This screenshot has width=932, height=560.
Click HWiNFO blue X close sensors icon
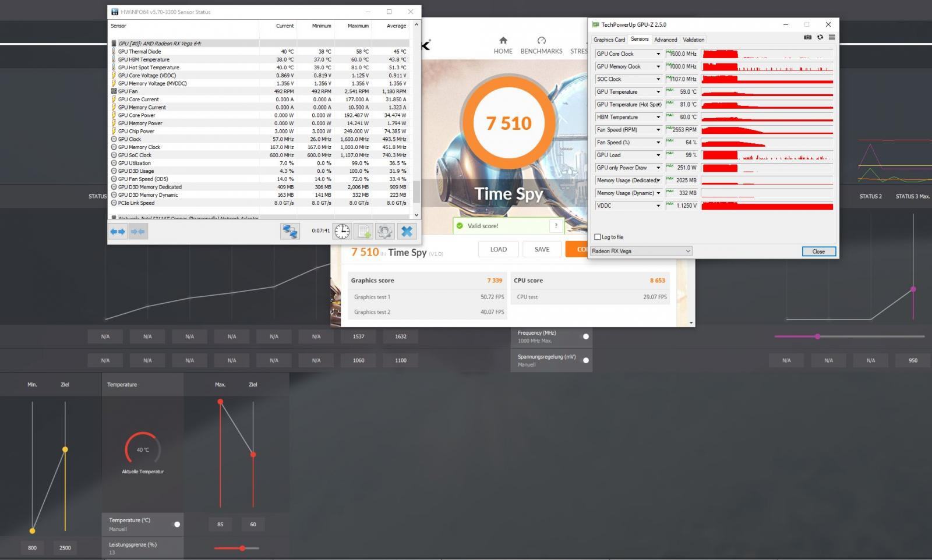click(407, 231)
